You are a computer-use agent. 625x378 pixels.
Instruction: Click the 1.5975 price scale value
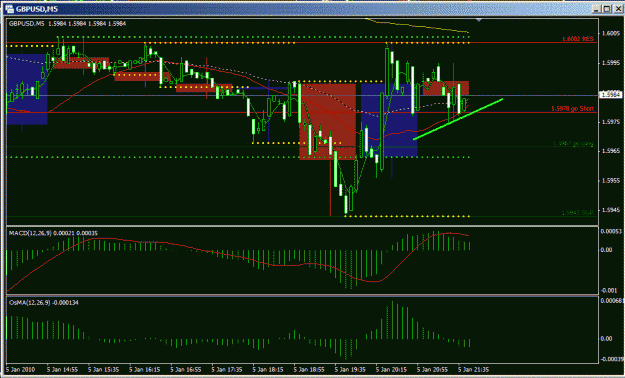tap(611, 122)
